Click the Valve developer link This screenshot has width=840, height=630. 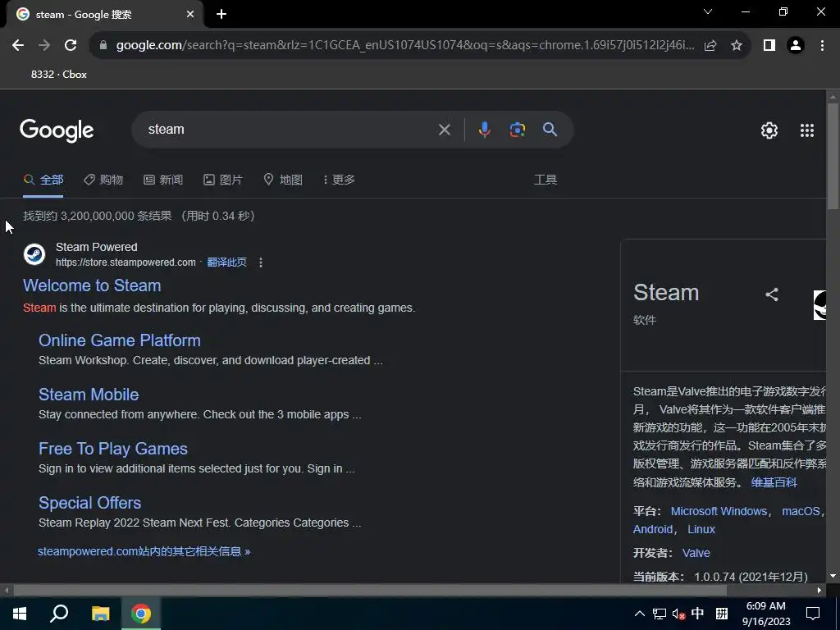tap(696, 553)
